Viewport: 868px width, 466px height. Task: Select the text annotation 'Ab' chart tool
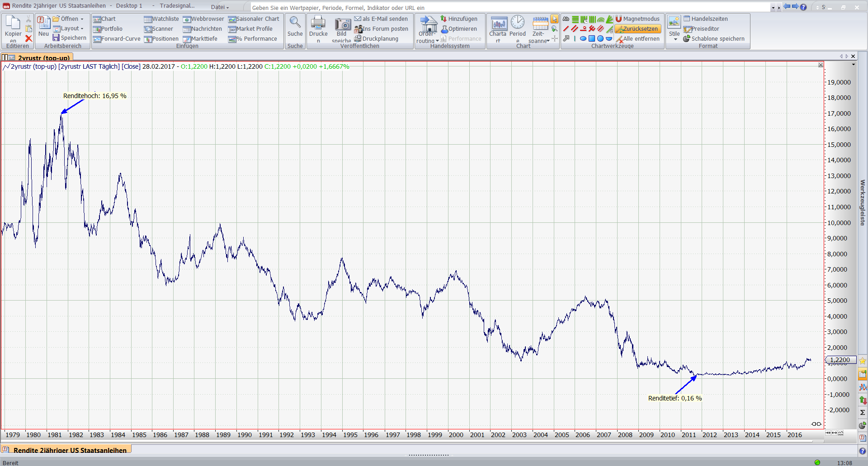coord(566,19)
